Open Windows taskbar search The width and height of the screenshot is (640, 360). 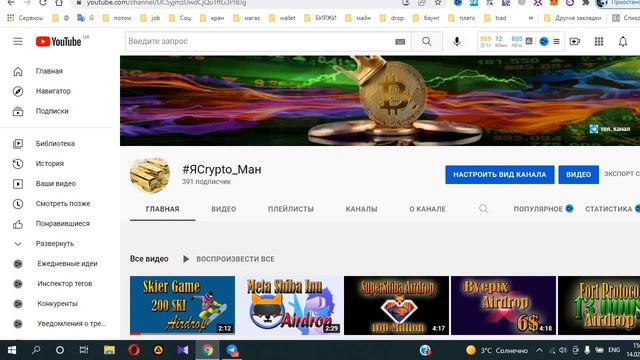[36, 350]
